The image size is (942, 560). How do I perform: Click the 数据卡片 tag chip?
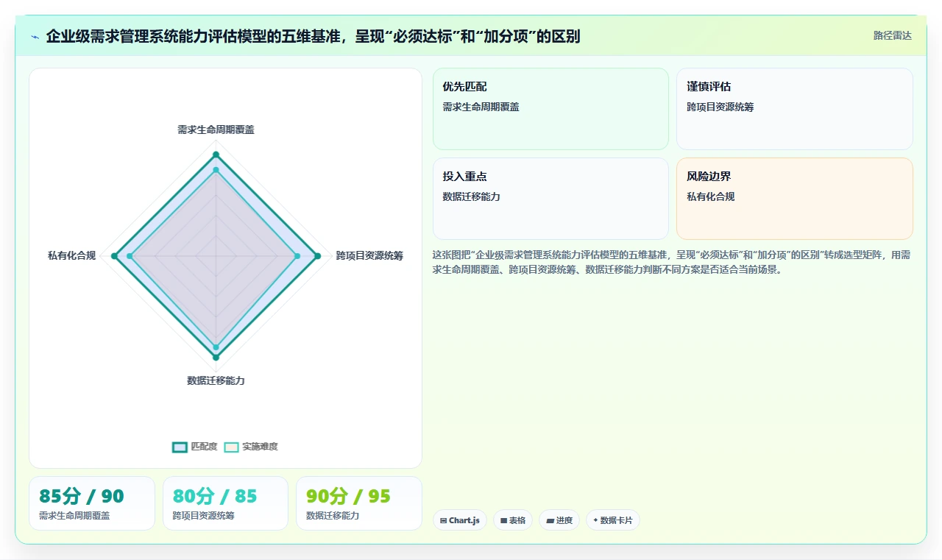click(613, 520)
